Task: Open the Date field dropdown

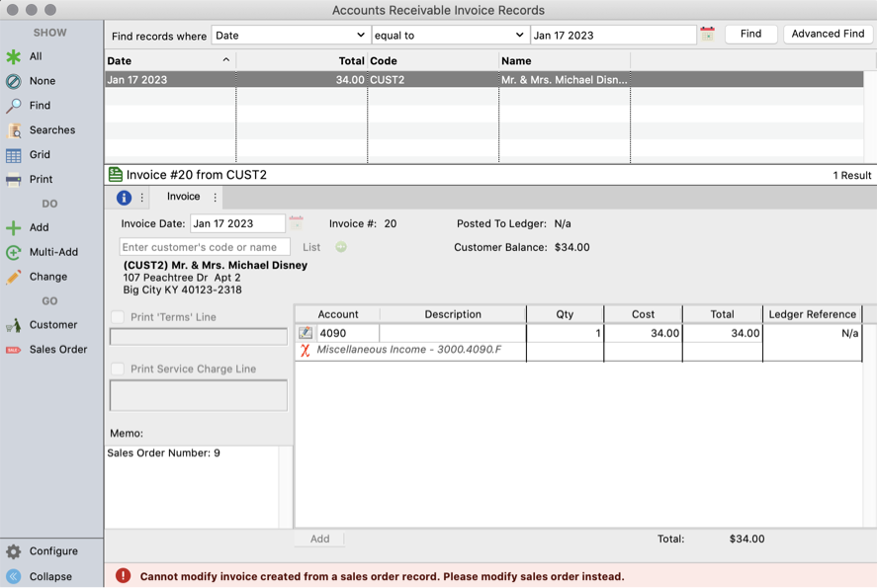Action: (291, 36)
